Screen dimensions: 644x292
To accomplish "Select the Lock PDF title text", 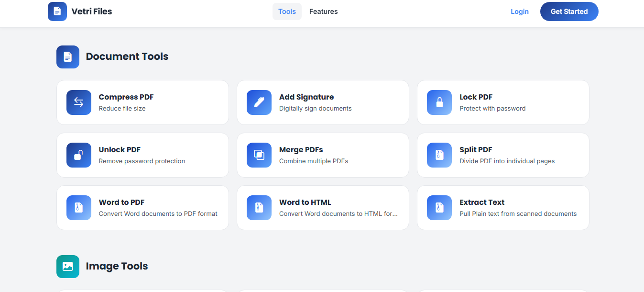I will pos(476,97).
